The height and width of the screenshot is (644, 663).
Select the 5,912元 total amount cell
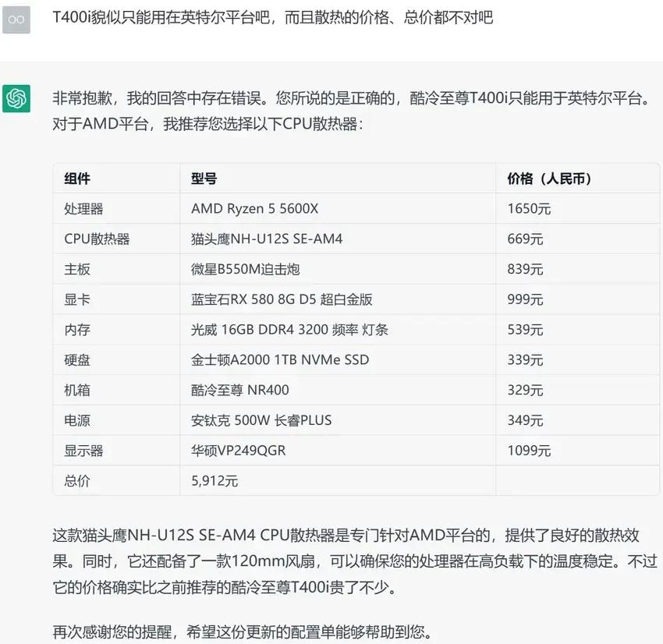tap(212, 481)
